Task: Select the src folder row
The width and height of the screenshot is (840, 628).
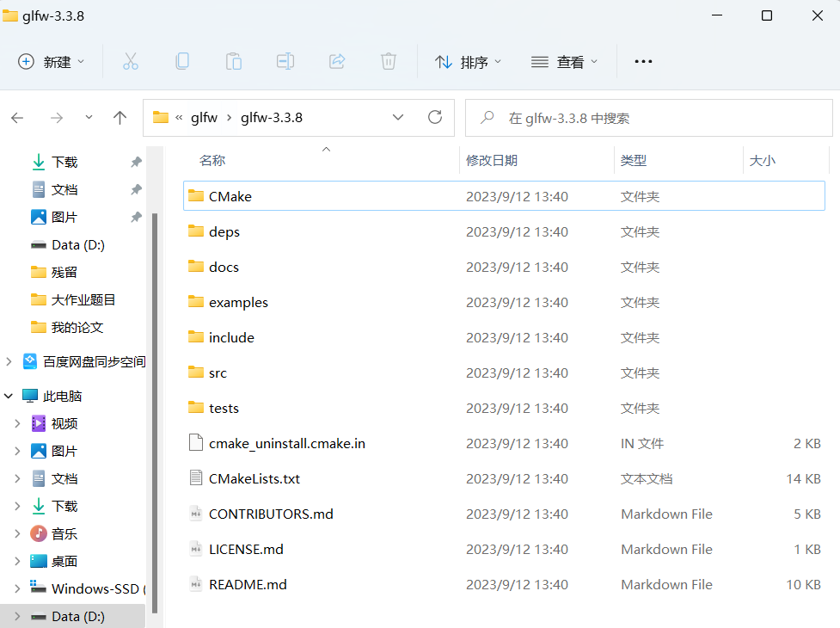Action: pos(504,373)
